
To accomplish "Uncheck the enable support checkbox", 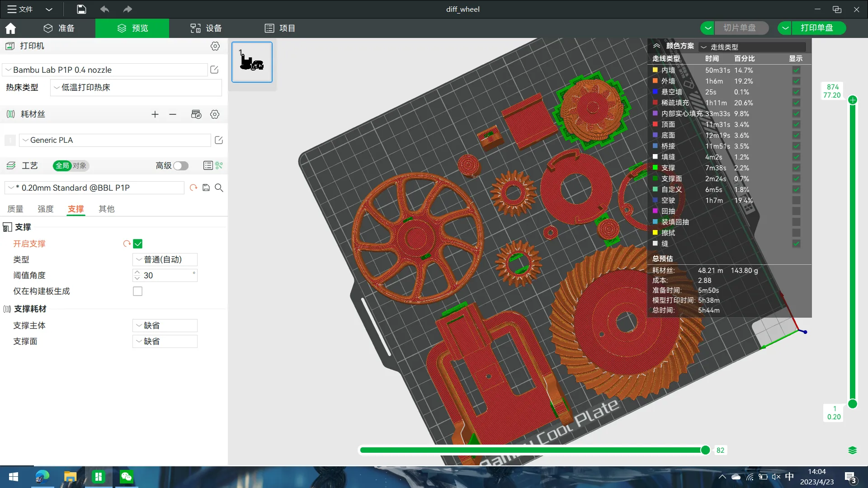I will [x=138, y=244].
